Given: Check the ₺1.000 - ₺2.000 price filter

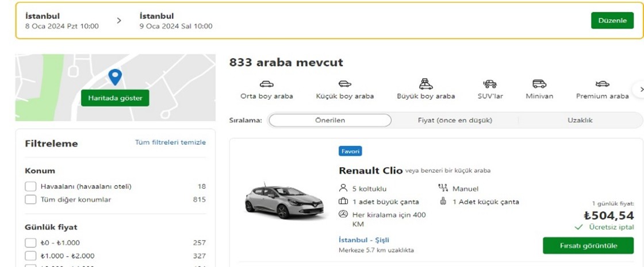Looking at the screenshot, I should point(30,256).
